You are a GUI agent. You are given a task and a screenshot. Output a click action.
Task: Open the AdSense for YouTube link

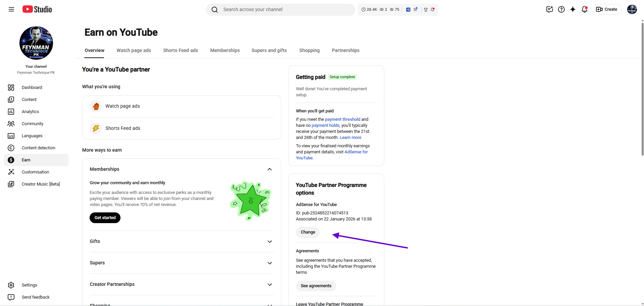coord(356,152)
